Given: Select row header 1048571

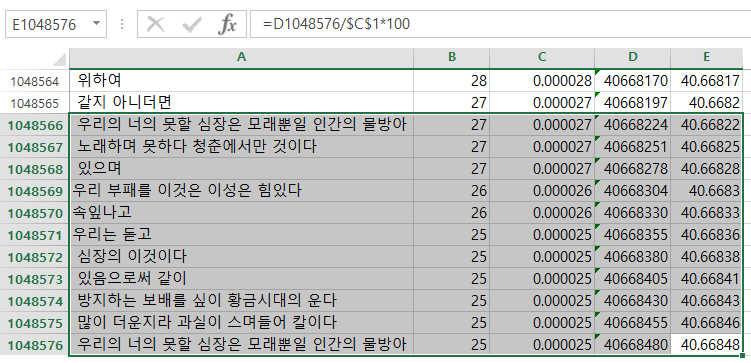Looking at the screenshot, I should coord(34,235).
